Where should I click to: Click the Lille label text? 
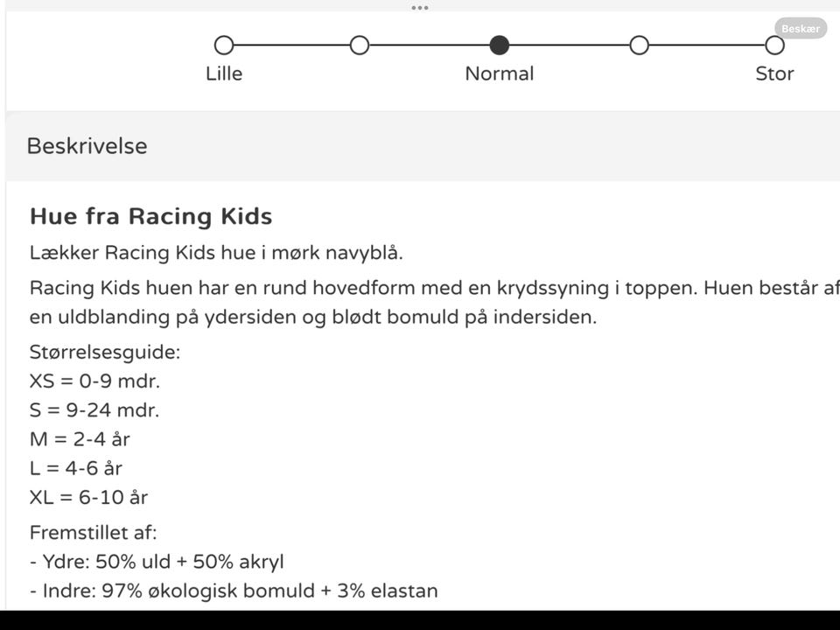pos(224,73)
